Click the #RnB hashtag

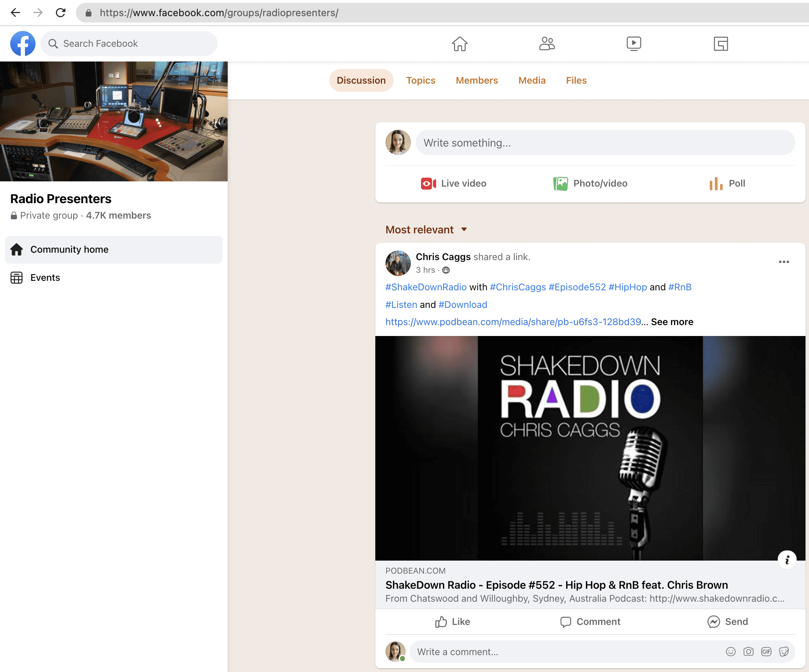click(680, 287)
